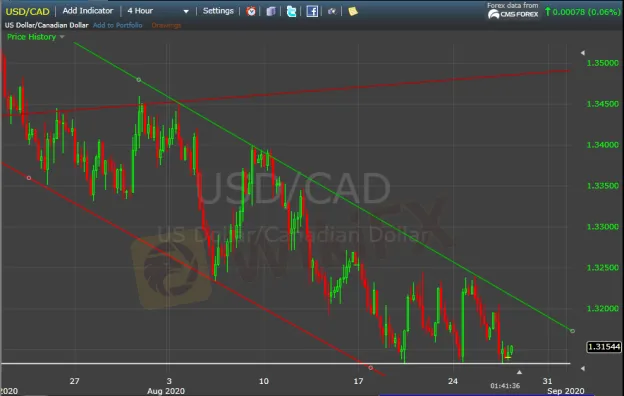Click the left-pointing arrow at bottom of price axis

[x=583, y=369]
